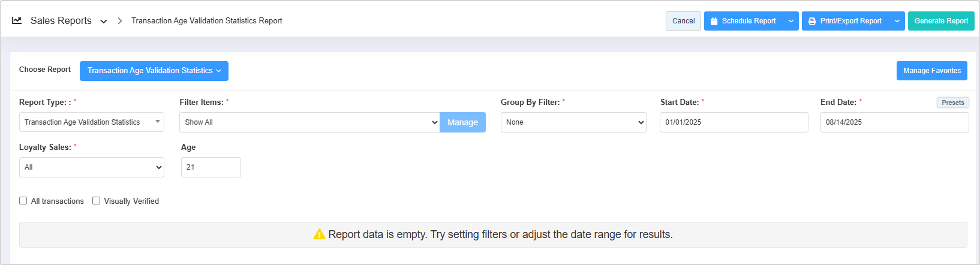Expand the Filter Items Show All dropdown
Image resolution: width=980 pixels, height=265 pixels.
pos(309,122)
